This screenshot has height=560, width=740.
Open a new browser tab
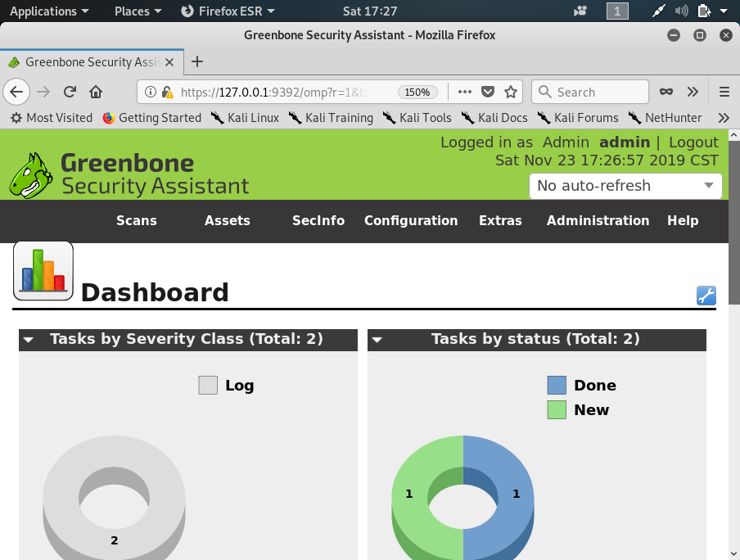point(197,61)
